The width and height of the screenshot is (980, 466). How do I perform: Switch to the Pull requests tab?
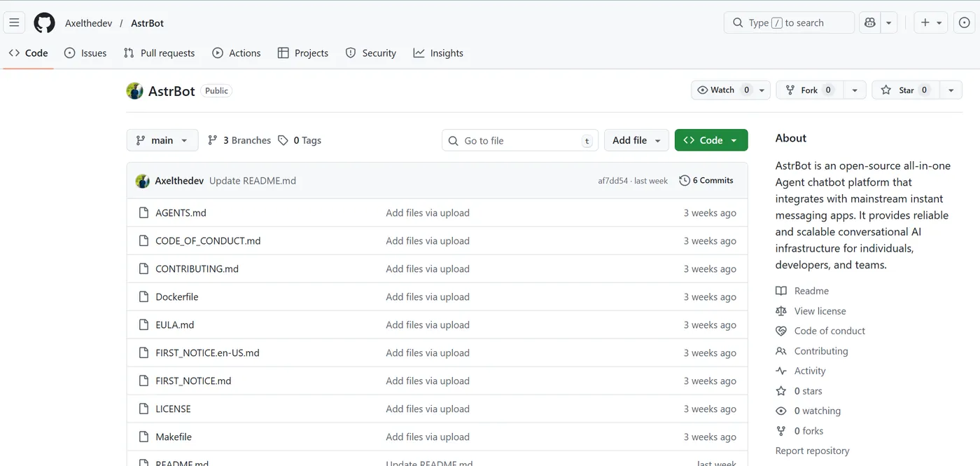[159, 53]
